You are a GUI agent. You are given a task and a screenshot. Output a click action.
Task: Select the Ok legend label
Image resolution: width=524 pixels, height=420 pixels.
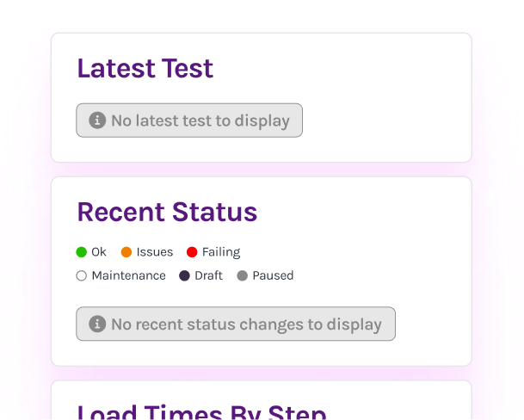99,252
